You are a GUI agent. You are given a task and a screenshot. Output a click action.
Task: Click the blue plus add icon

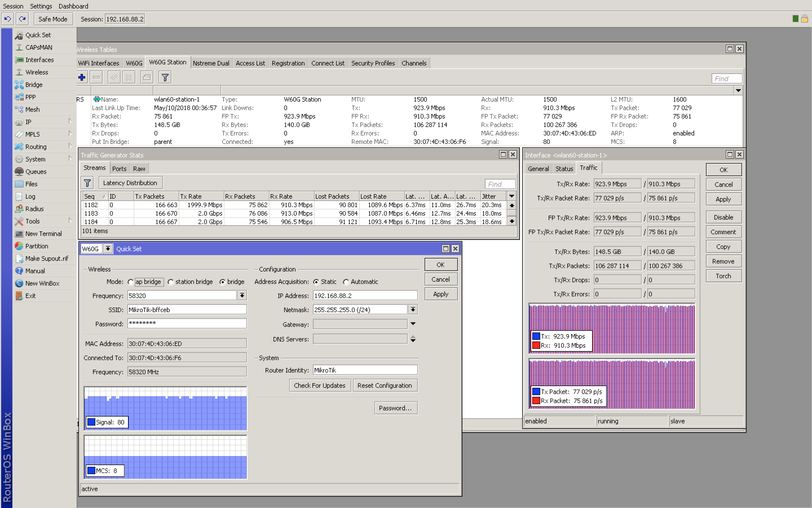pyautogui.click(x=82, y=77)
